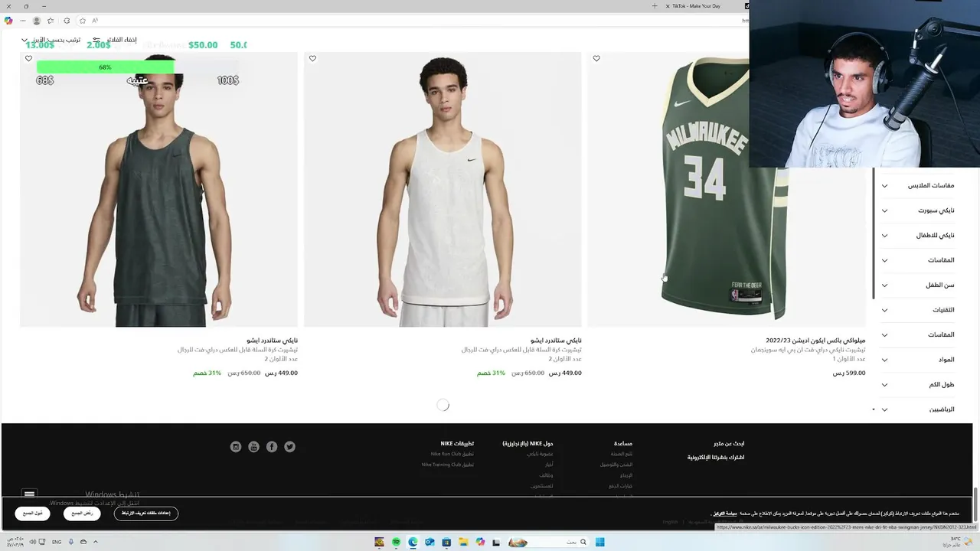Open a new browser tab

click(x=655, y=6)
